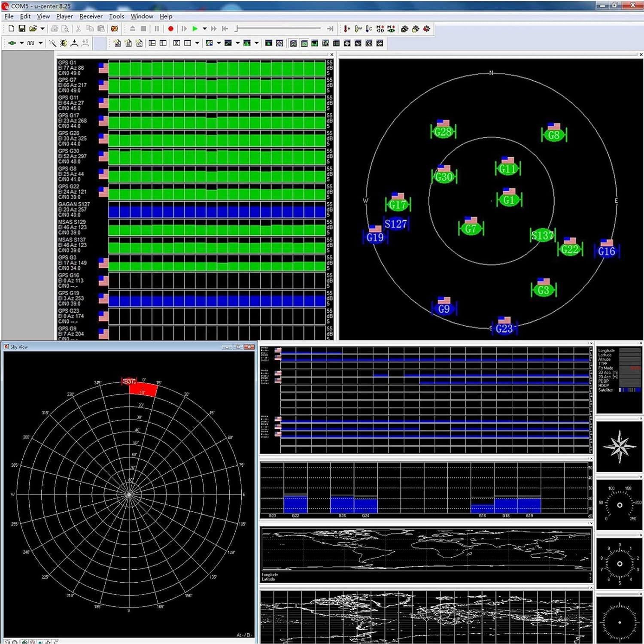Image resolution: width=644 pixels, height=644 pixels.
Task: Toggle the G16 satellite marker
Action: point(606,251)
